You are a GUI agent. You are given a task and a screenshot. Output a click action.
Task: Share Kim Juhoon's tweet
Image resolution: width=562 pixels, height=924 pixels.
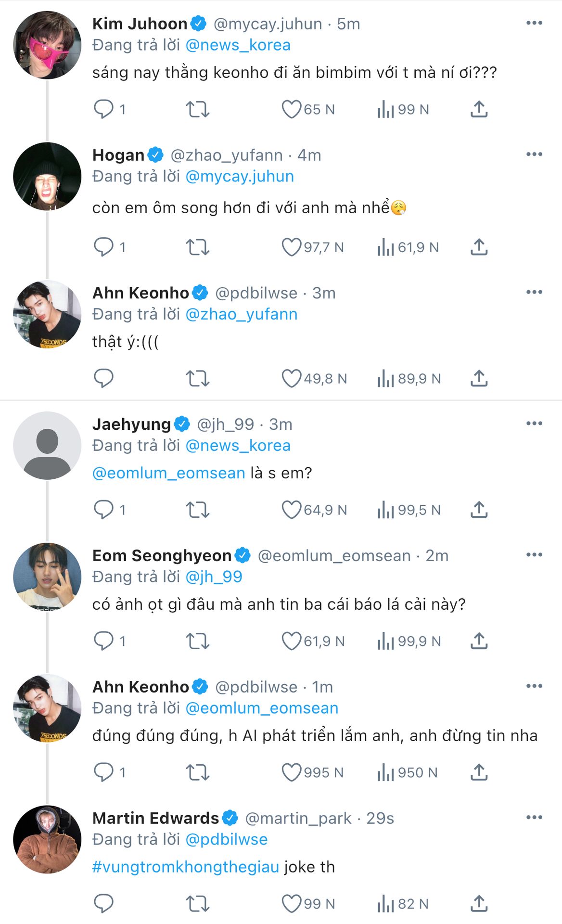pyautogui.click(x=479, y=109)
